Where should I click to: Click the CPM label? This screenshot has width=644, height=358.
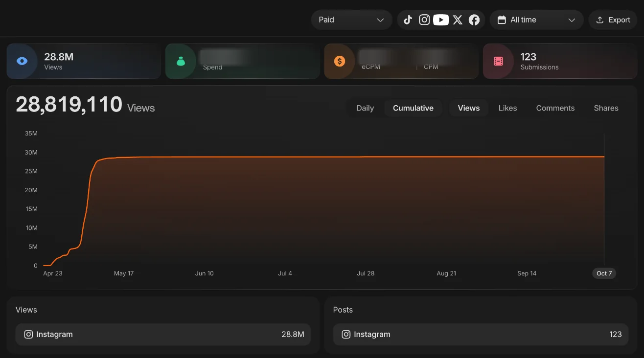(x=431, y=67)
